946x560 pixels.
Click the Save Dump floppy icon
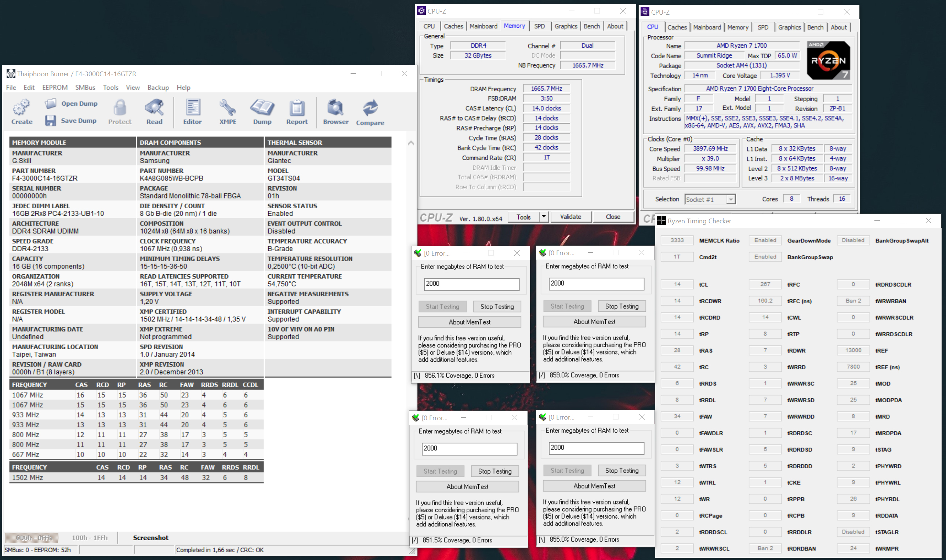(50, 121)
